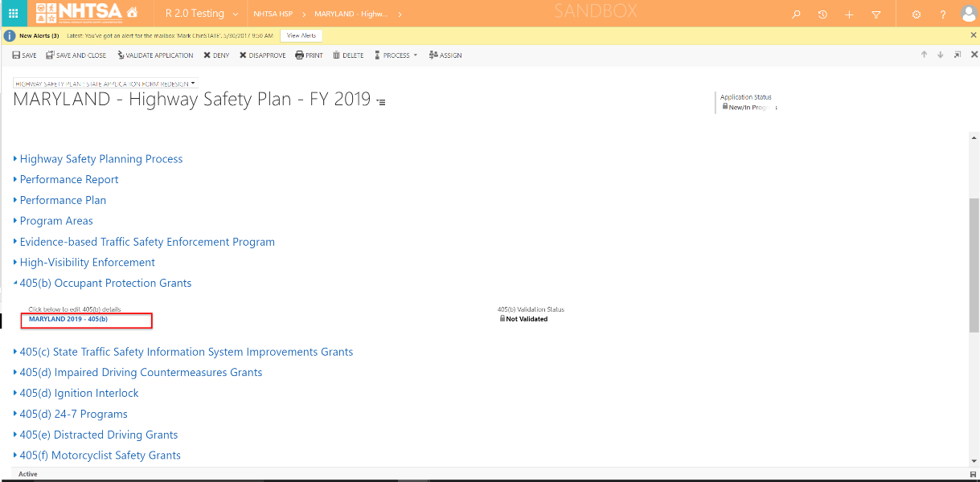Screen dimensions: 980x482
Task: Click the MARYLAND - Highw... breadcrumb
Action: click(x=351, y=14)
